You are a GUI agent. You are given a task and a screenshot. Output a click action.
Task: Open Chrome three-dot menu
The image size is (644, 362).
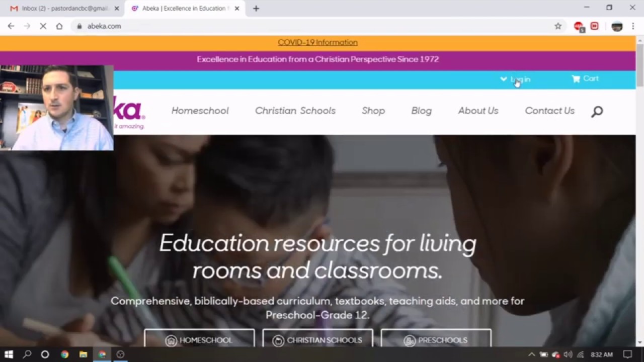tap(632, 26)
